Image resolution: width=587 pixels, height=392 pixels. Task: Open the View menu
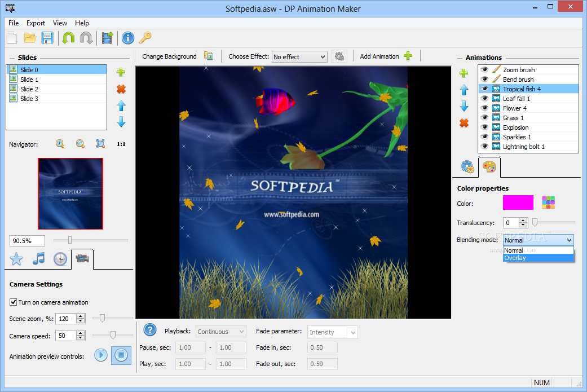coord(60,23)
